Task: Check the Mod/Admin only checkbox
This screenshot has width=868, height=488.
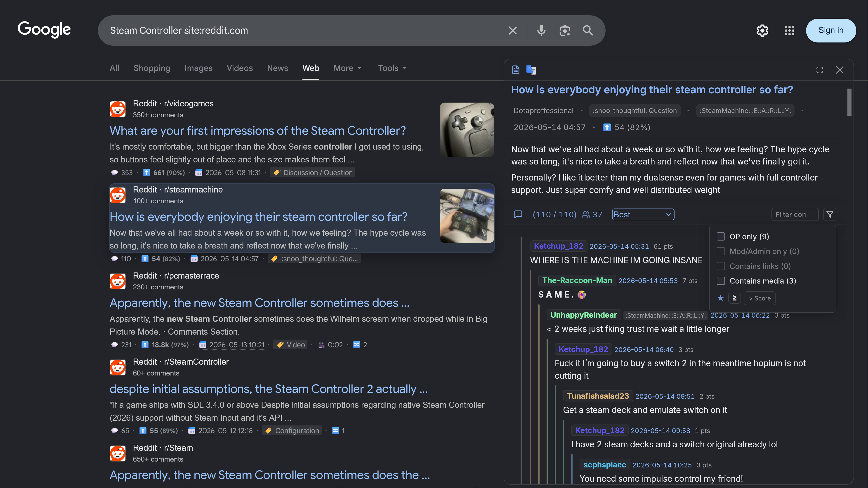Action: (721, 251)
